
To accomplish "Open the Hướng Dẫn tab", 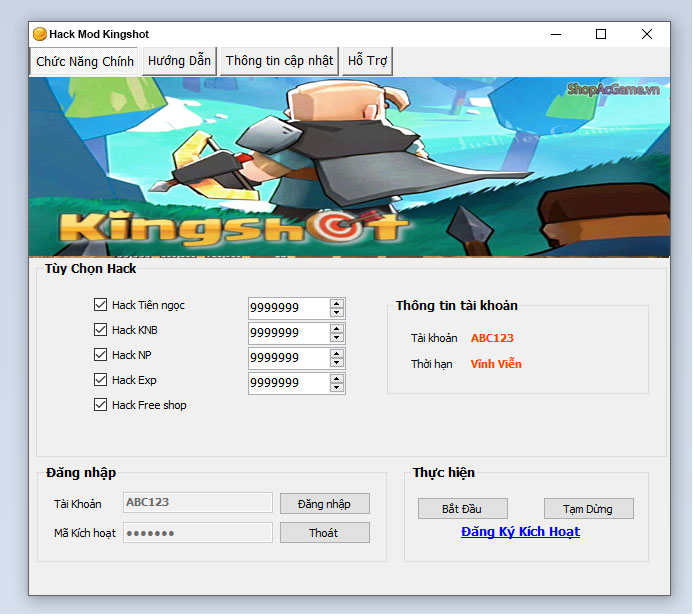I will pyautogui.click(x=179, y=61).
